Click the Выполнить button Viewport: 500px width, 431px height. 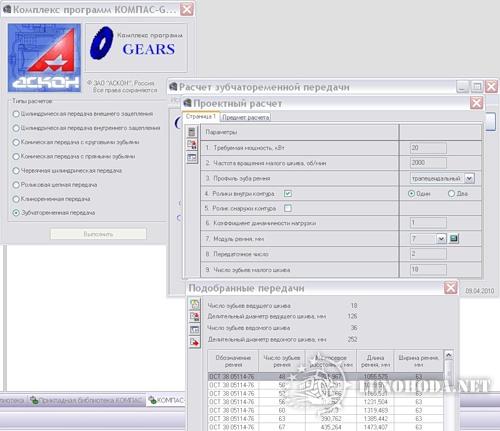coord(98,234)
